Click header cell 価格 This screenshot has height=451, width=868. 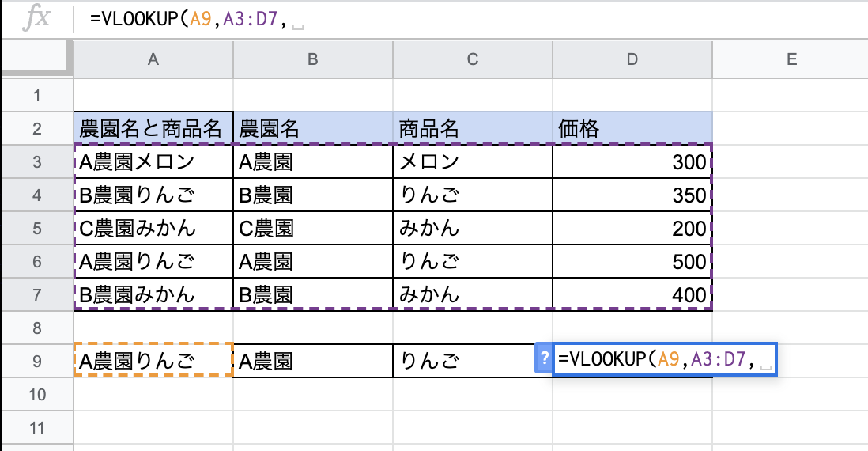point(632,128)
